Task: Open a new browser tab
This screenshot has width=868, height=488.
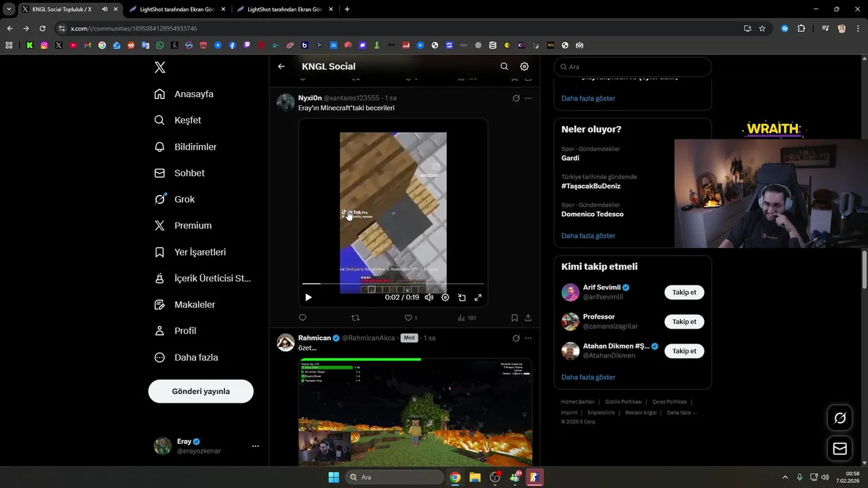Action: tap(347, 9)
